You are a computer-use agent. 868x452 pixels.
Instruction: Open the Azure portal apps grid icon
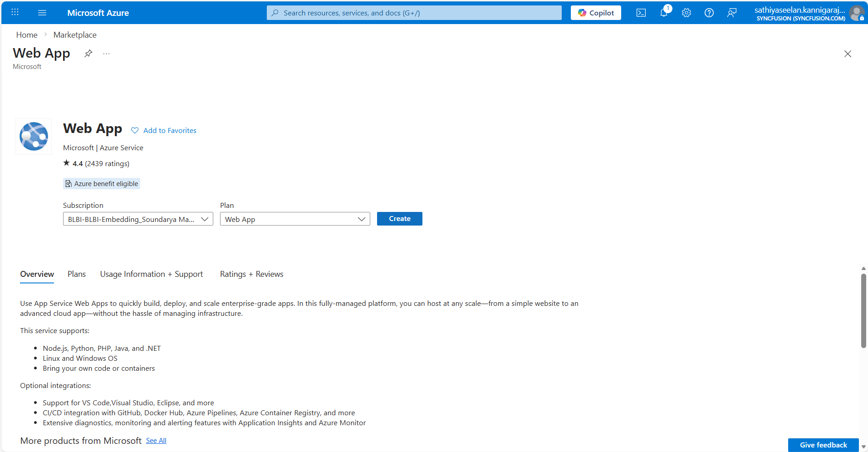[15, 13]
